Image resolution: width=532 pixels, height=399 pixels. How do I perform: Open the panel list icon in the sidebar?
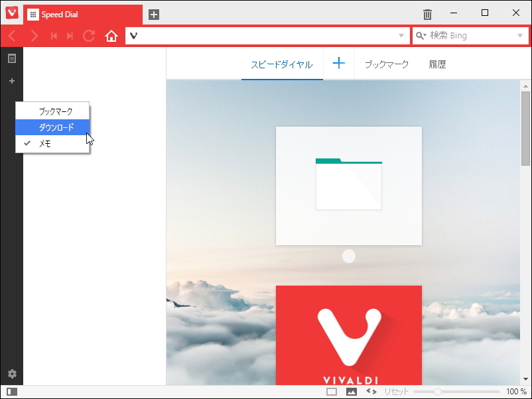click(x=11, y=58)
